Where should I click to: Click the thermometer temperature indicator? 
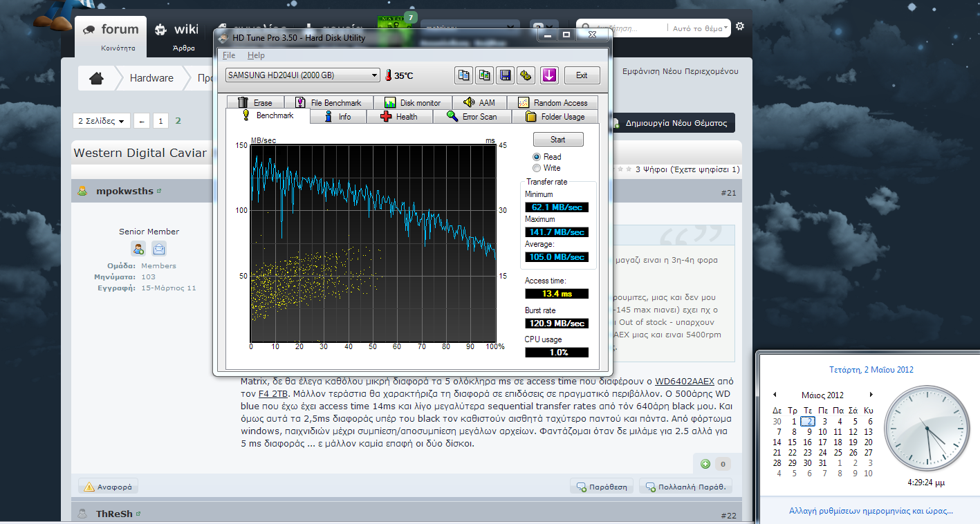389,75
